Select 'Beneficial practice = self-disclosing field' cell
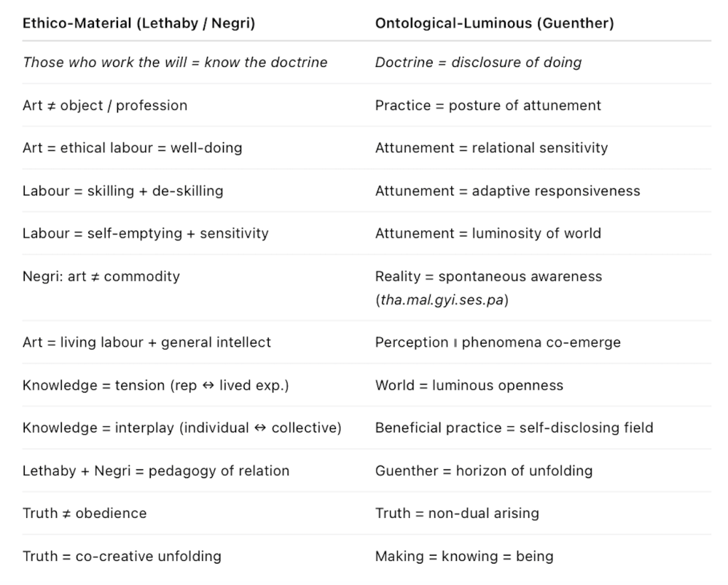The image size is (728, 585). click(514, 428)
